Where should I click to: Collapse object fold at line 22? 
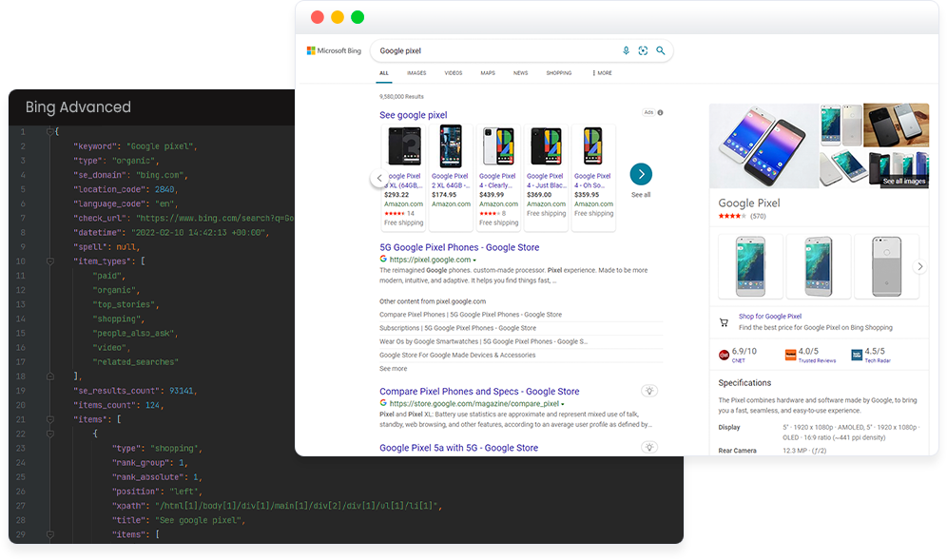50,434
